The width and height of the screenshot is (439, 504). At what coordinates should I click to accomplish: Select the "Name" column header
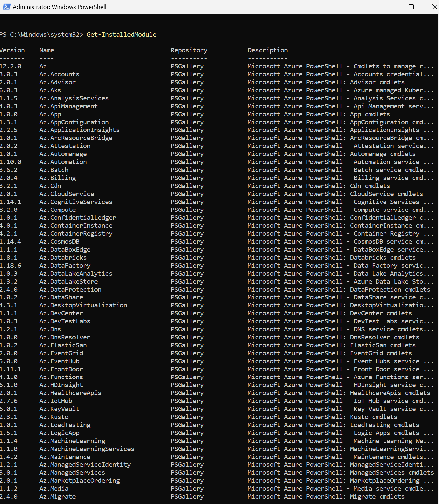coord(47,50)
